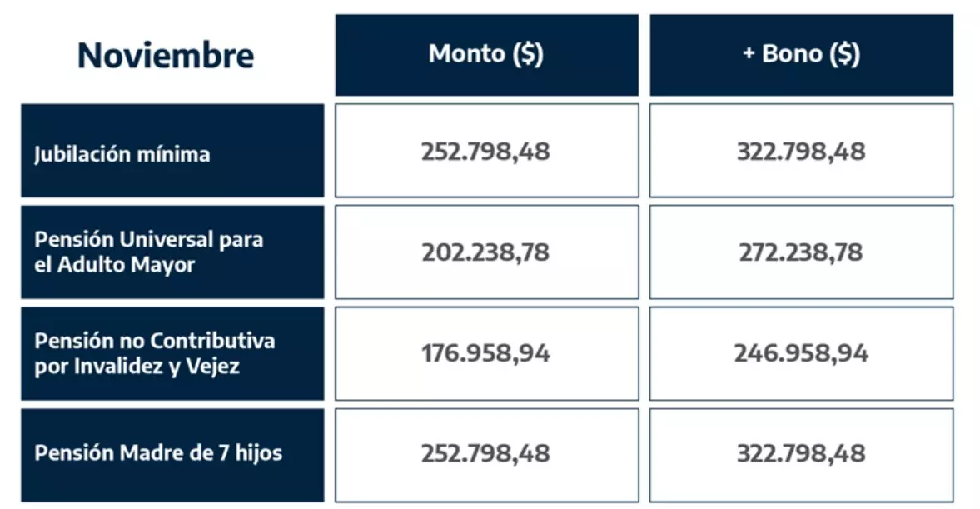Select the Pensión Madre de 7 hijos label
The image size is (980, 509).
(x=158, y=454)
